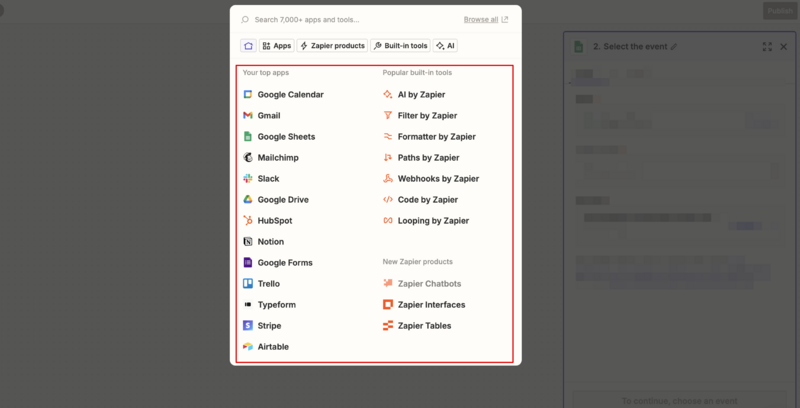Click the Typeform icon
Screen dimensions: 800x408
pos(248,304)
